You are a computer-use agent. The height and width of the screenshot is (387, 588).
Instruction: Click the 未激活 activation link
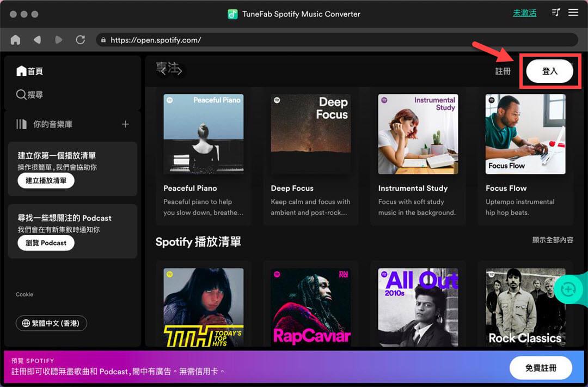pos(524,13)
